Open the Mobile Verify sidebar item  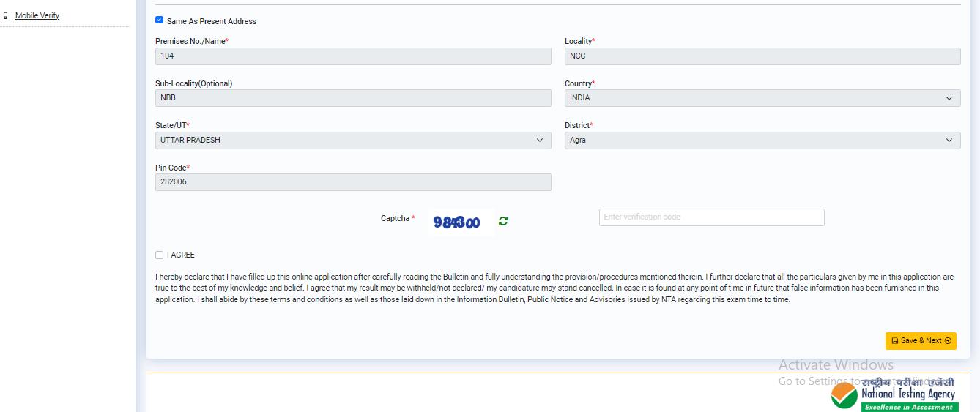[x=37, y=15]
